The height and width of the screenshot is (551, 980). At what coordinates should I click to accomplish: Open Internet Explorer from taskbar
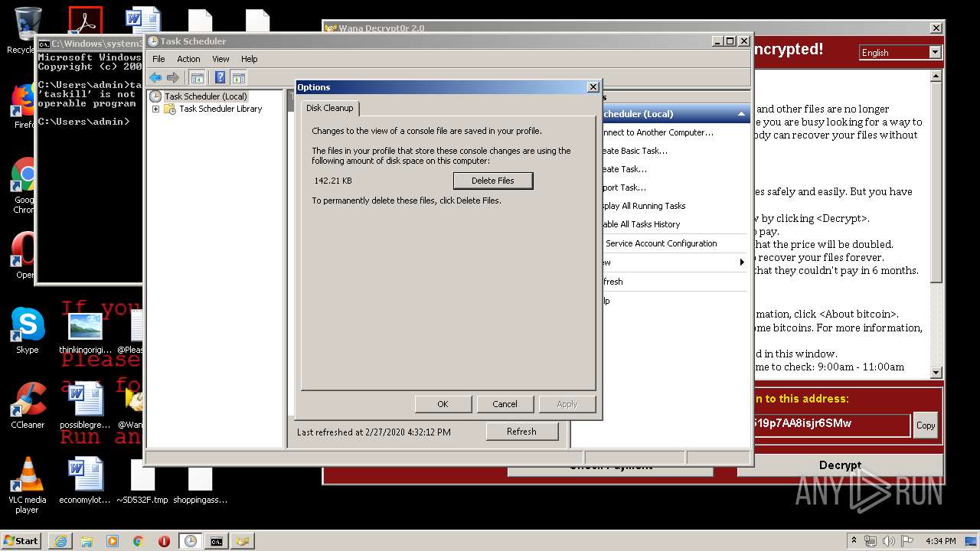coord(60,541)
